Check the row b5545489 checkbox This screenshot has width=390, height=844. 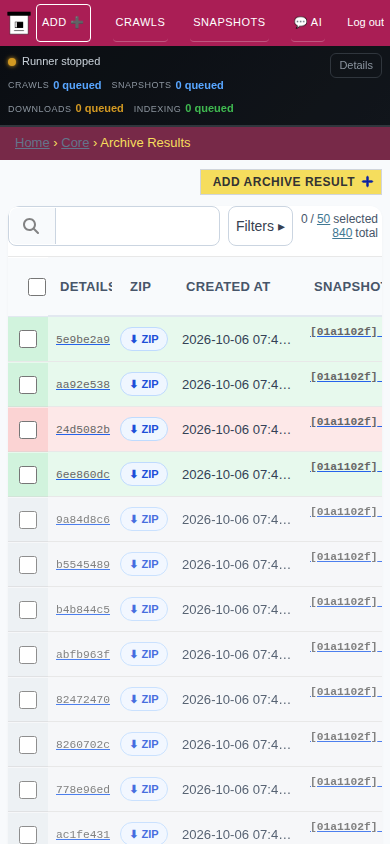point(28,565)
